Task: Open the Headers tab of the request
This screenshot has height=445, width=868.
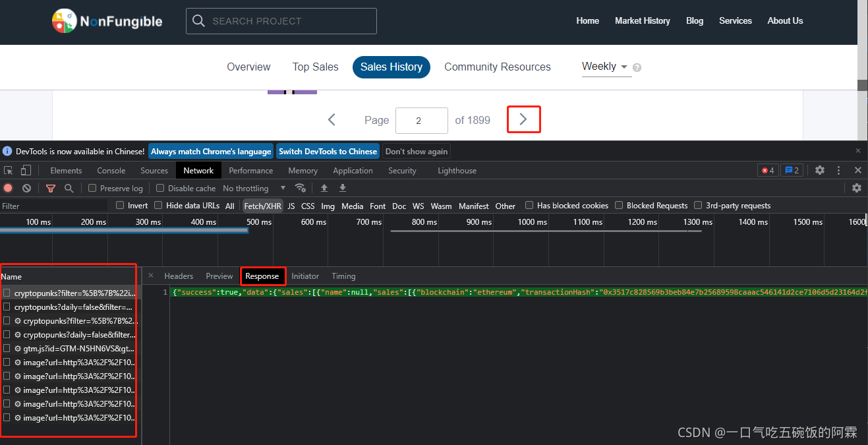Action: (x=179, y=276)
